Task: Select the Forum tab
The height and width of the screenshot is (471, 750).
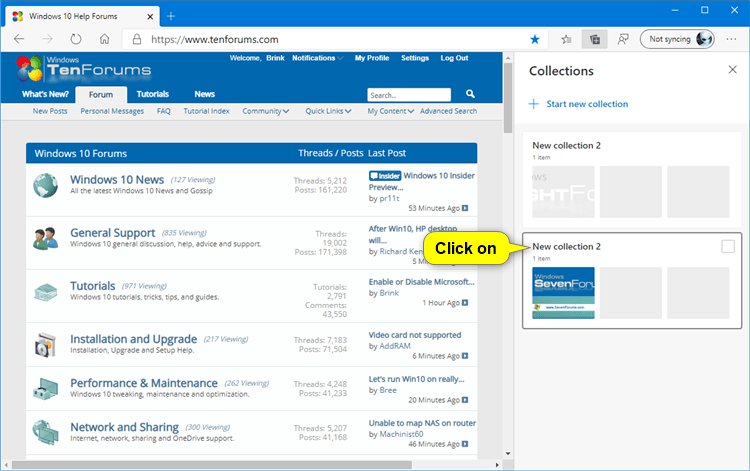Action: [x=101, y=95]
